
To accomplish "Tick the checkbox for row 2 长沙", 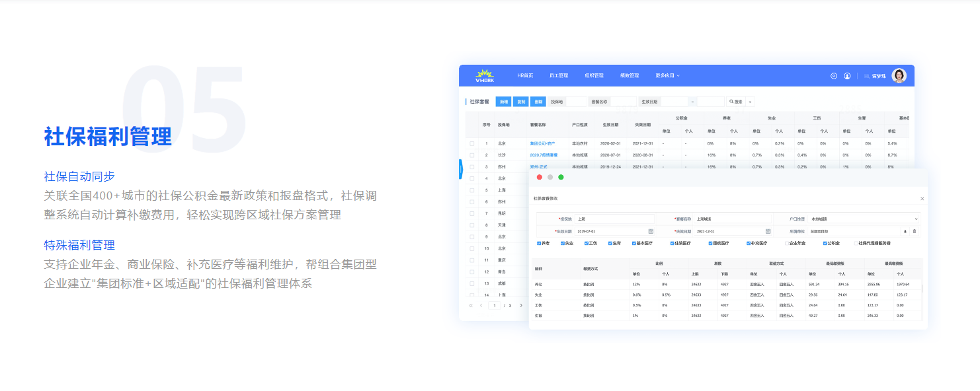I will (472, 155).
